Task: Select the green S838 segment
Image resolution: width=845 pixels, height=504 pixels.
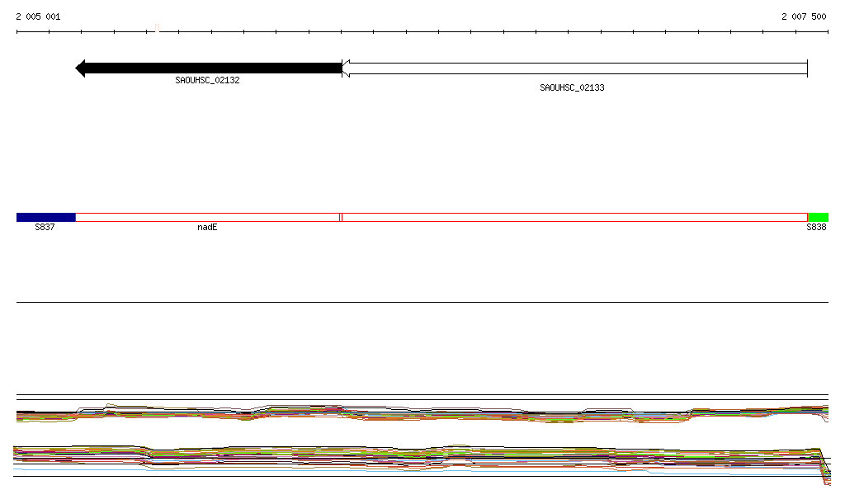Action: coord(818,218)
